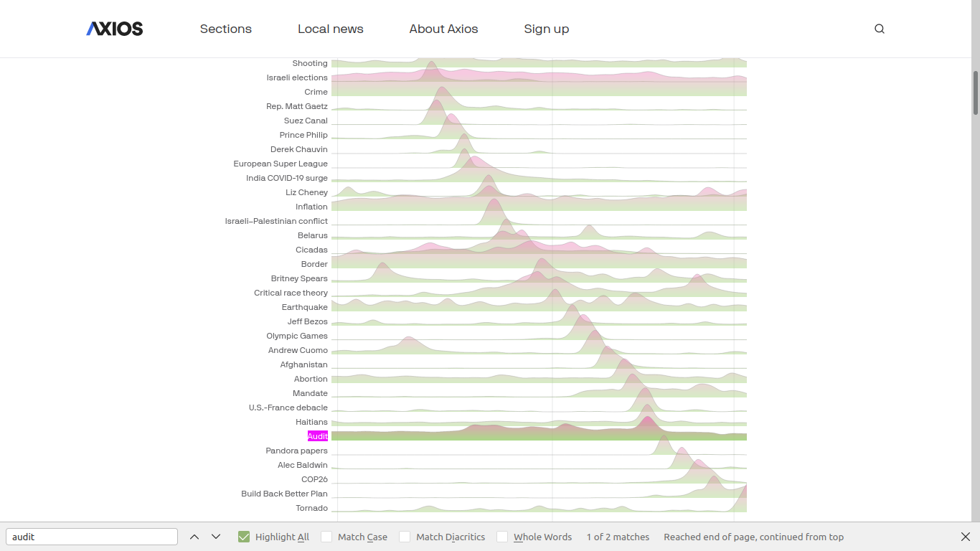The image size is (980, 551).
Task: Click the page vertical scrollbar thumb
Action: coord(976,93)
